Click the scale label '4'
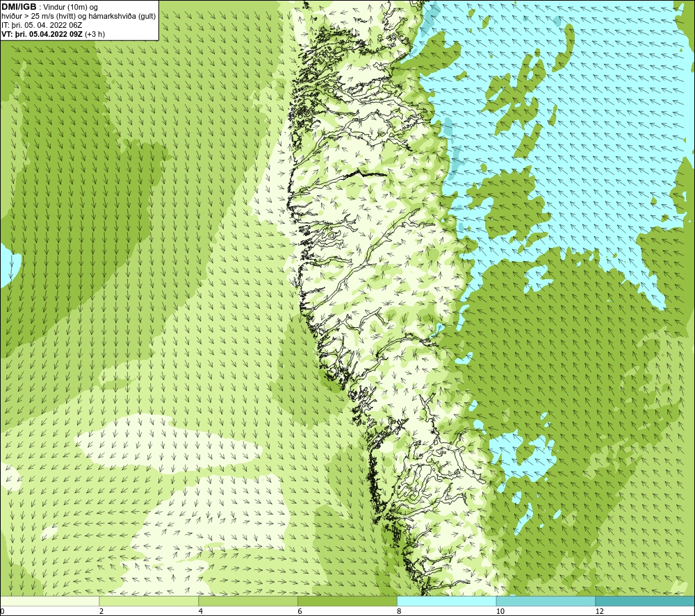The height and width of the screenshot is (616, 695). 201,611
